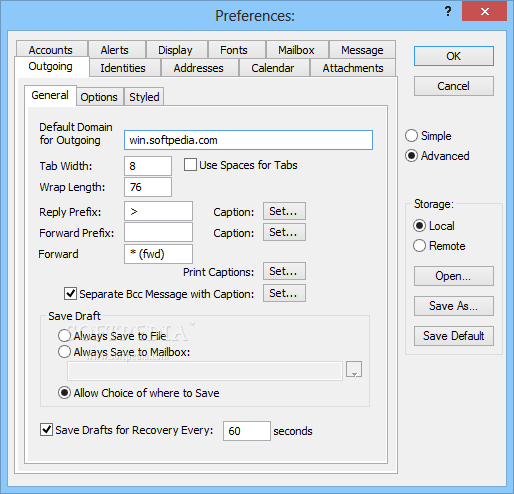Uncheck Separate Bcc Message with Caption
The image size is (514, 494).
point(70,294)
